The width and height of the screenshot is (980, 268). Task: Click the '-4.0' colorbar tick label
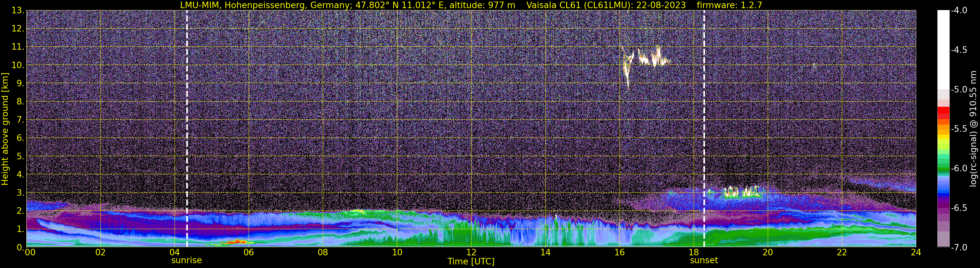coord(959,11)
